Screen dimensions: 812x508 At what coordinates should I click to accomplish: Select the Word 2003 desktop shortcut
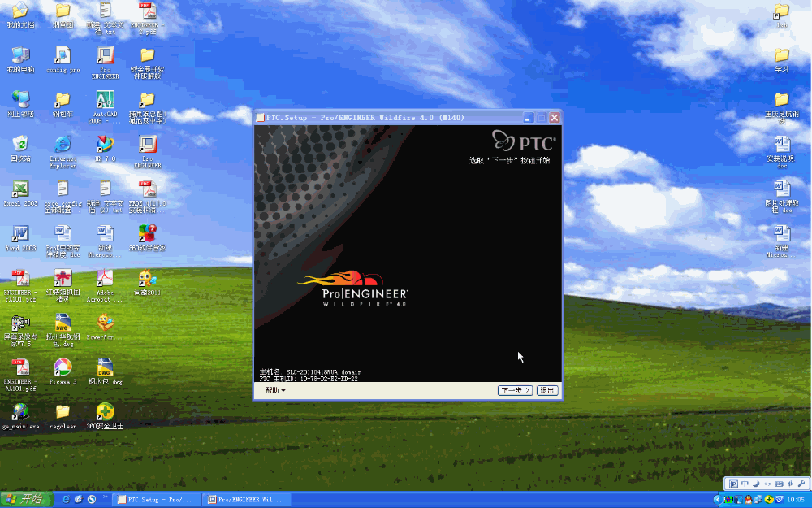tap(21, 238)
